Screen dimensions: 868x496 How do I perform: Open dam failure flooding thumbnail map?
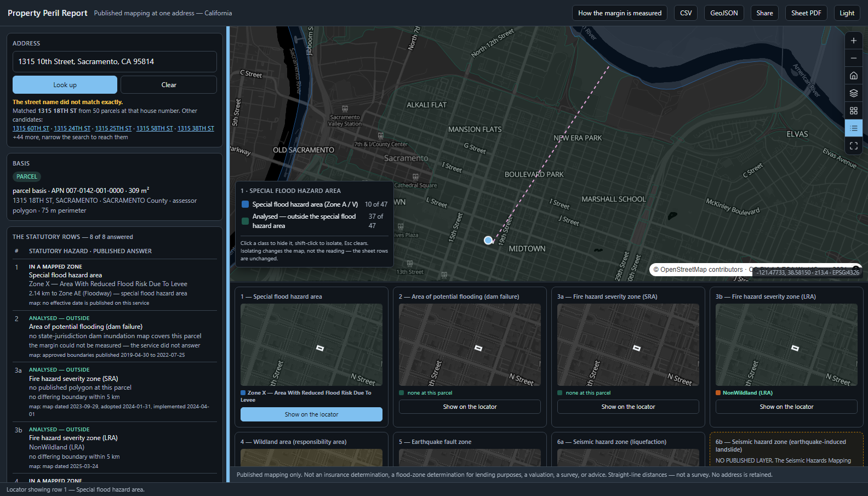pyautogui.click(x=470, y=345)
